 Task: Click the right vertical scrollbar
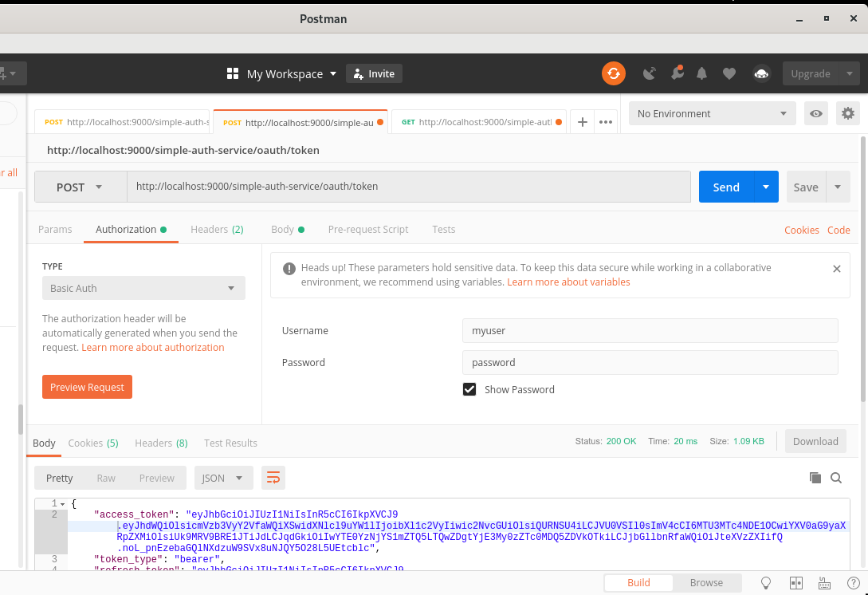863,269
